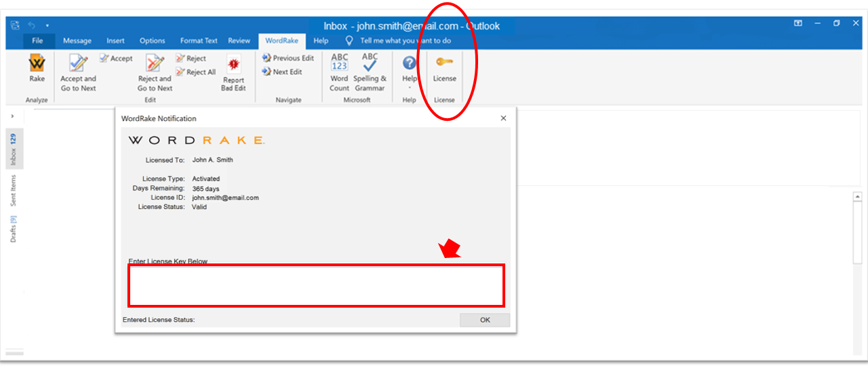The image size is (868, 366).
Task: Close the WordRake Notification dialog
Action: 503,118
